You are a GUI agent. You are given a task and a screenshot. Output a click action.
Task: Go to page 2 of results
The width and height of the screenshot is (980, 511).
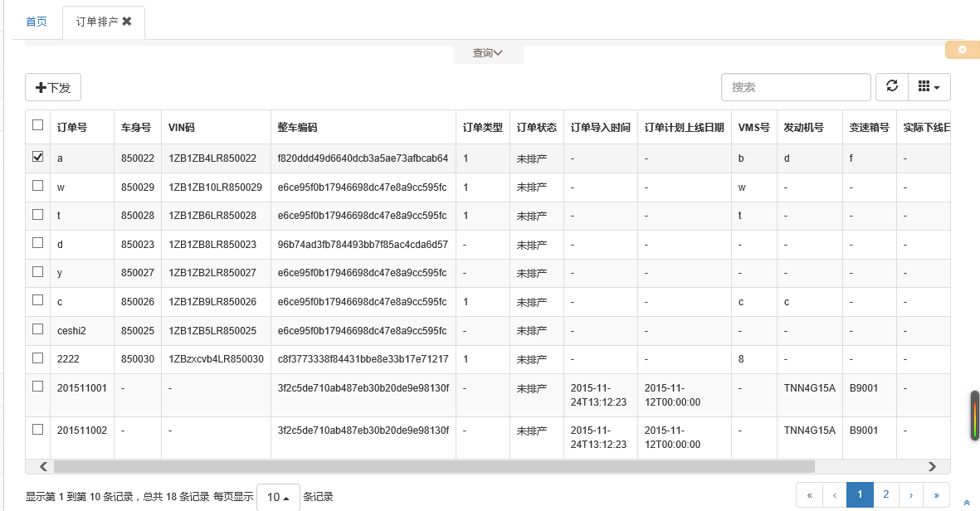(x=885, y=494)
